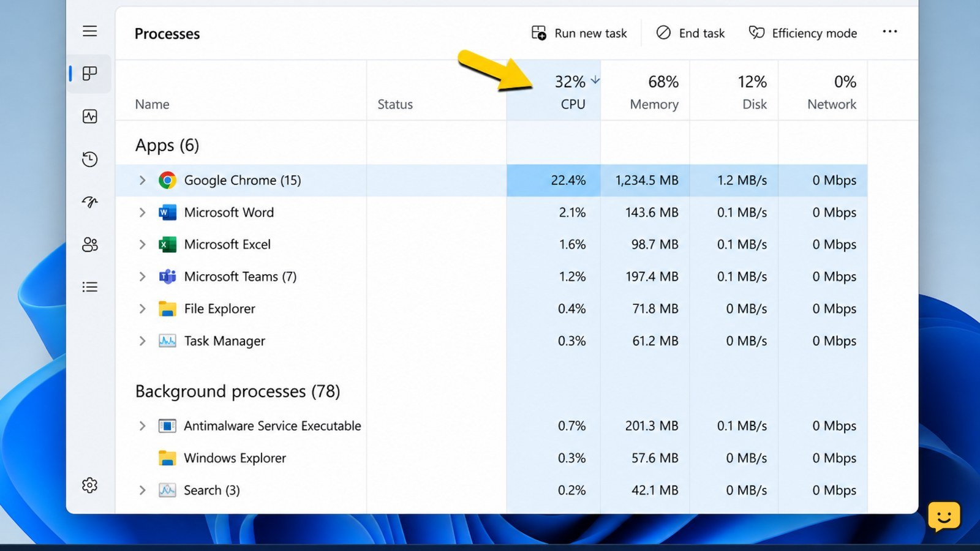
Task: Click Chrome's 22.4% CPU value
Action: [568, 180]
